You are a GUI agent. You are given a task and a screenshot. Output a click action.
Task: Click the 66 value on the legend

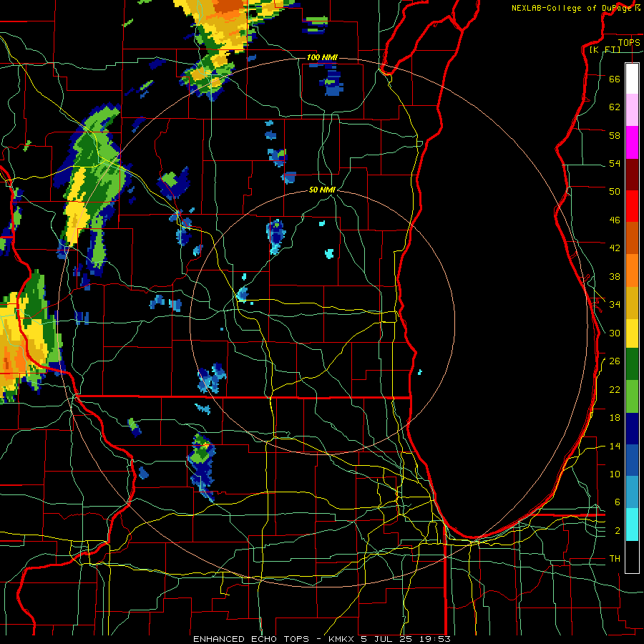(615, 79)
